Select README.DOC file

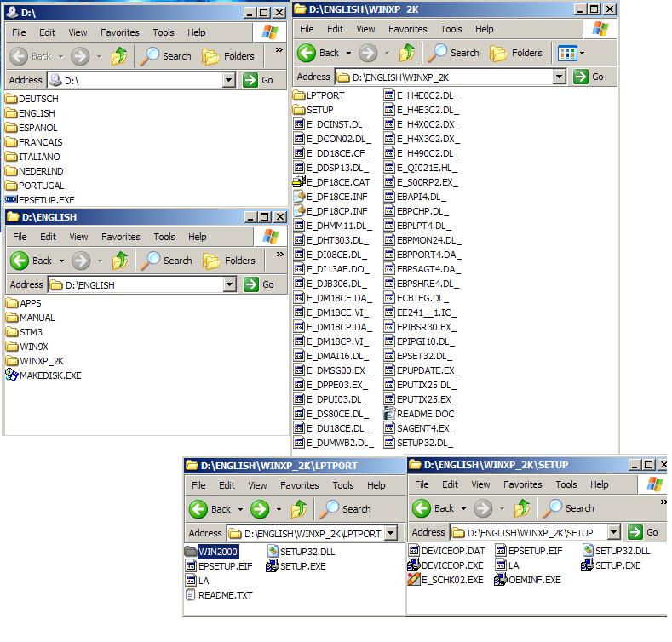tap(419, 415)
